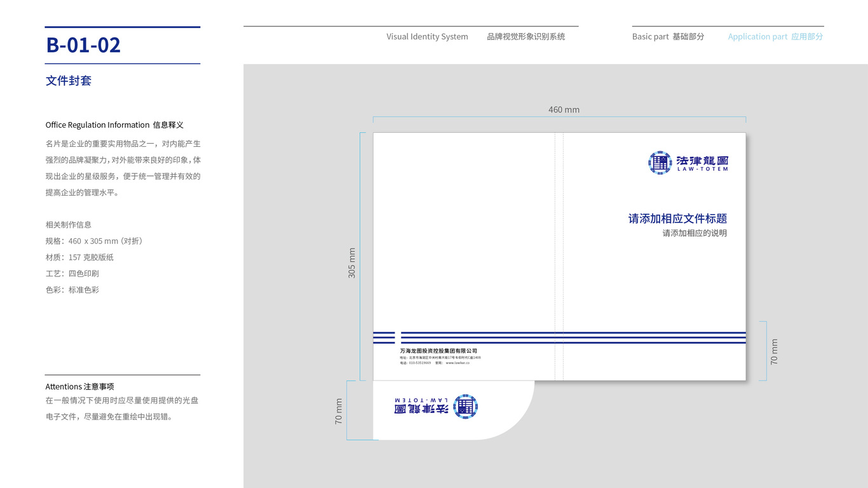This screenshot has width=868, height=488.
Task: Click the circular emblem on the front cover
Action: [660, 163]
